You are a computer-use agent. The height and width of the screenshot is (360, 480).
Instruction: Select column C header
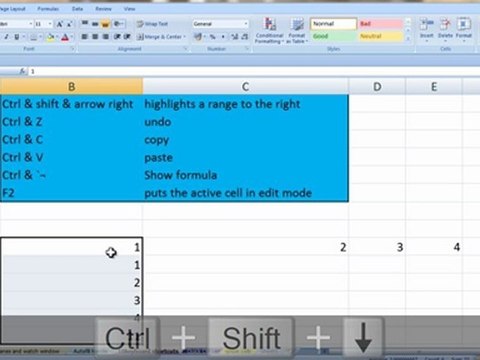pyautogui.click(x=246, y=87)
